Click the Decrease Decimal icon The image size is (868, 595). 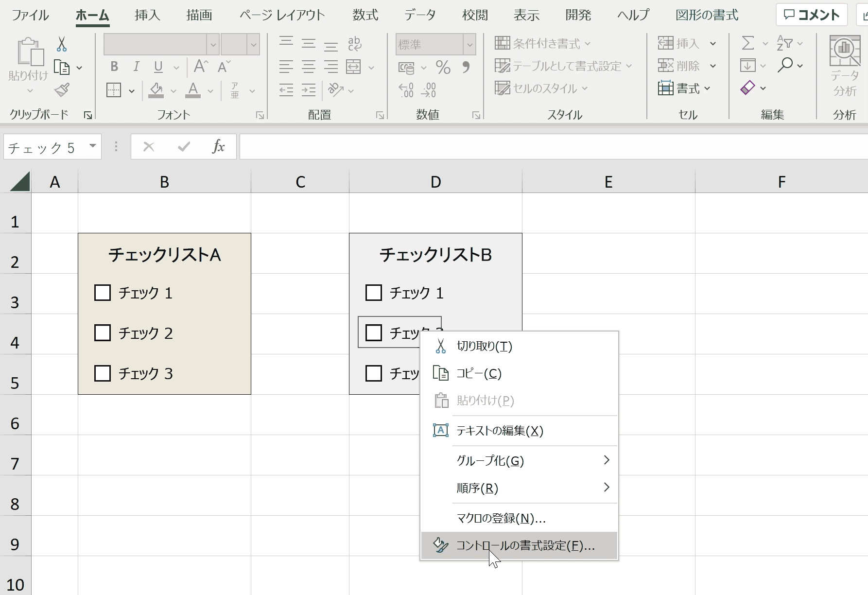429,90
